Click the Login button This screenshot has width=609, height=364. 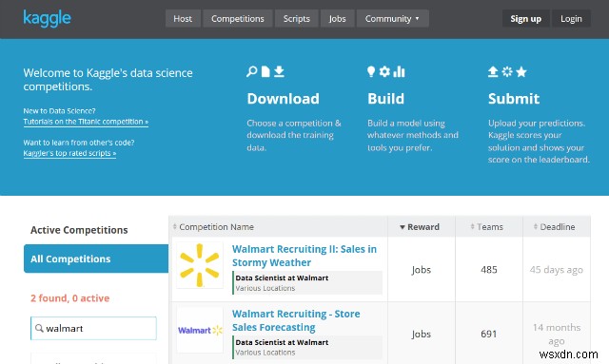571,19
